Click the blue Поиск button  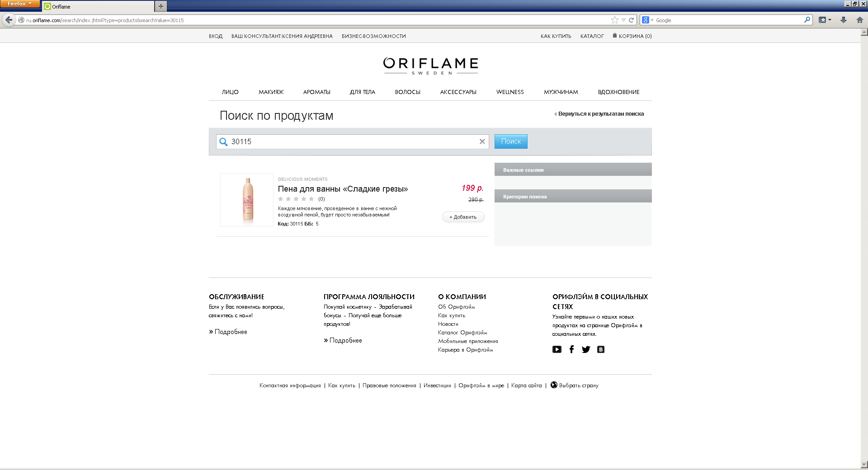(511, 141)
